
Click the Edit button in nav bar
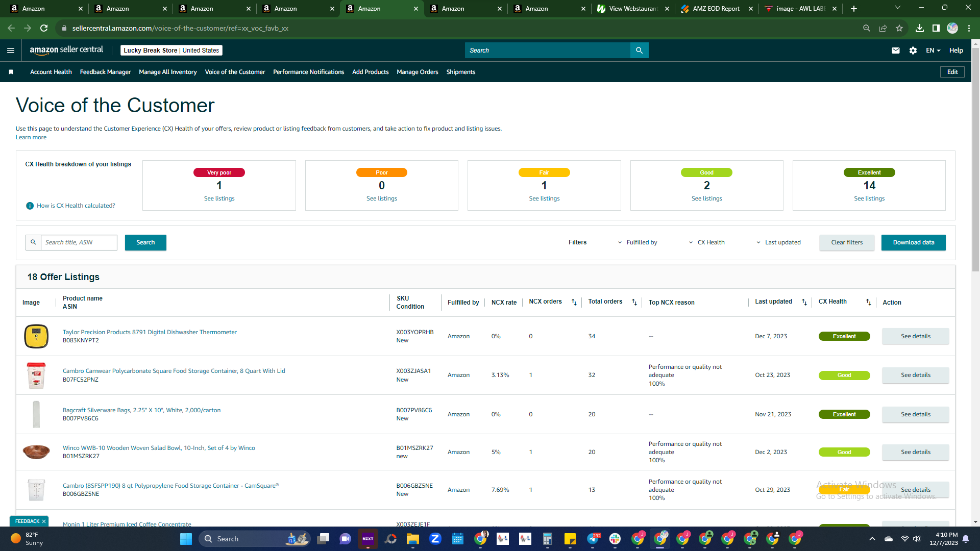952,72
